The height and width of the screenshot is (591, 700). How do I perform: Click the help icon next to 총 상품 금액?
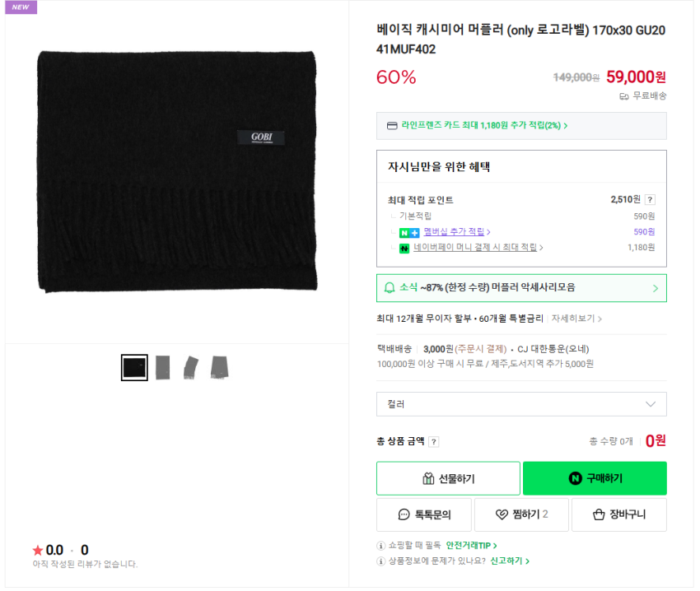[434, 442]
